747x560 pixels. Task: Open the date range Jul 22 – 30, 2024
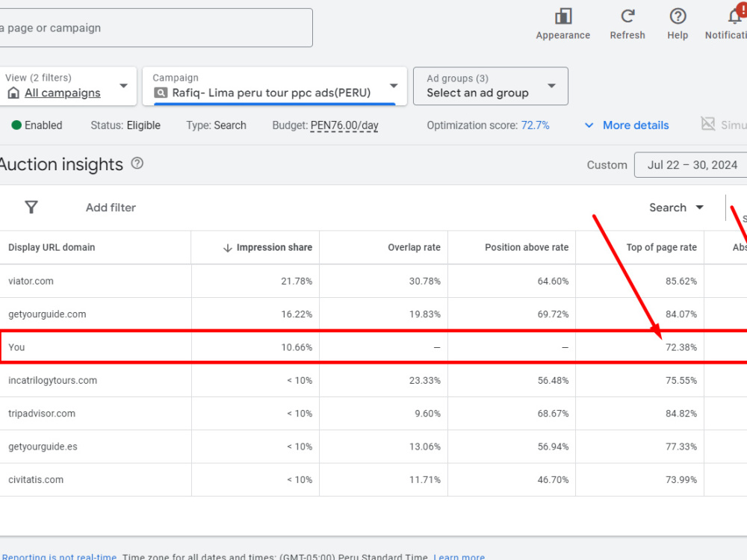(x=692, y=165)
